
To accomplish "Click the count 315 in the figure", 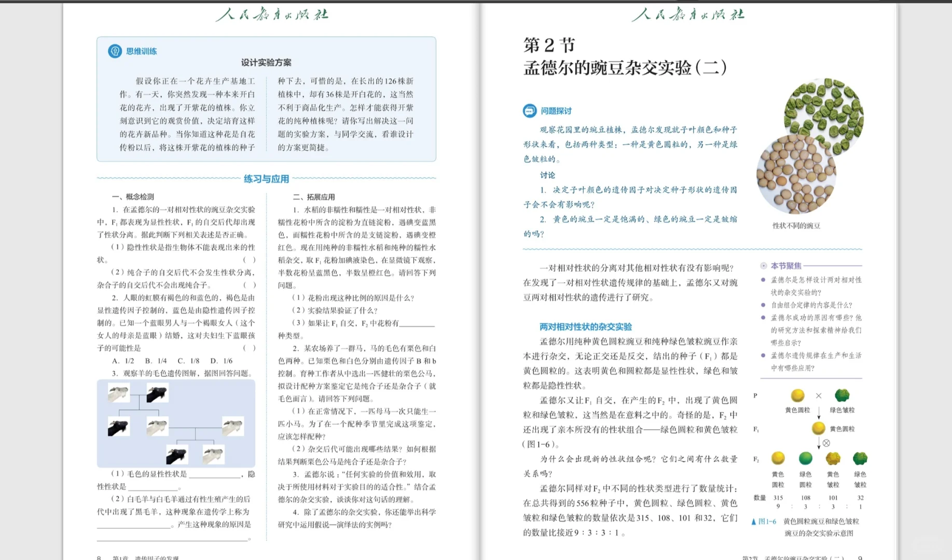I will (x=778, y=497).
